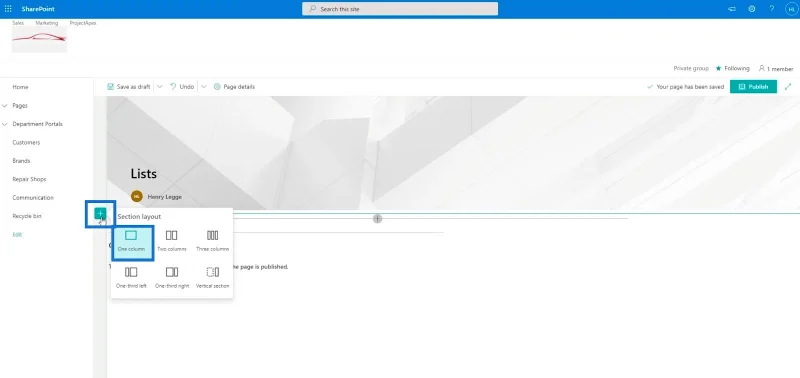This screenshot has width=800, height=378.
Task: Open the ProjectApex navigation link
Action: pyautogui.click(x=83, y=23)
